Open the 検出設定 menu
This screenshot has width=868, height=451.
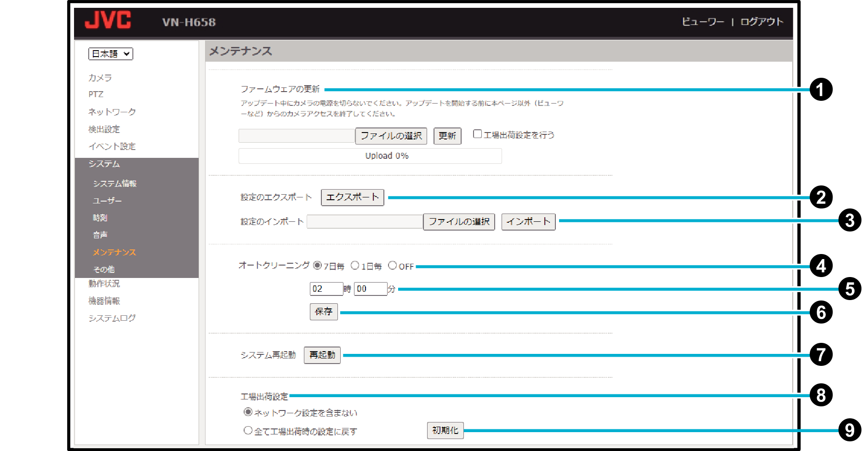click(104, 129)
